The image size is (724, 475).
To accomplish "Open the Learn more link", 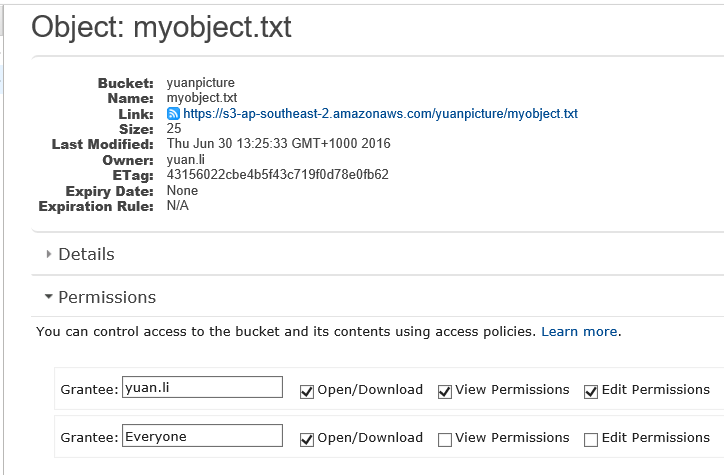I will tap(579, 331).
